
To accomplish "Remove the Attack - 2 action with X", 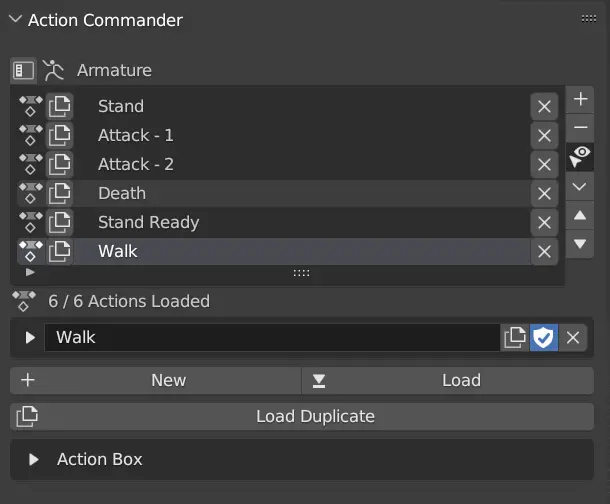I will [544, 165].
